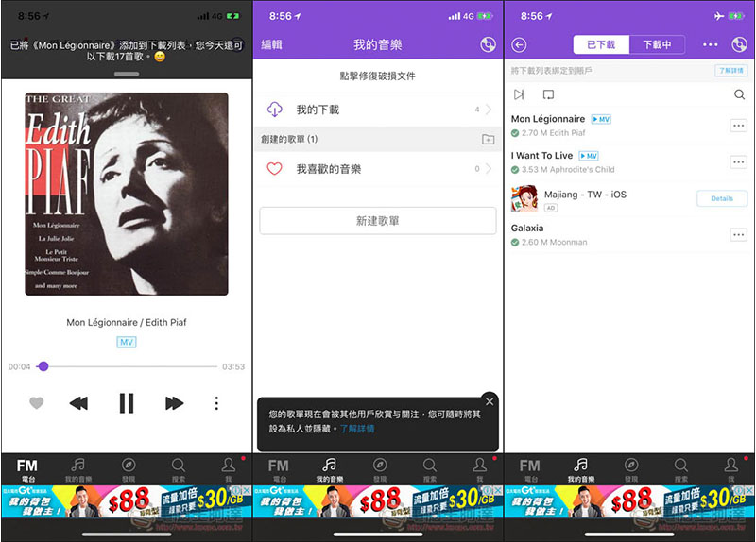756x542 pixels.
Task: Open search magnifier in downloaded list
Action: pyautogui.click(x=739, y=94)
